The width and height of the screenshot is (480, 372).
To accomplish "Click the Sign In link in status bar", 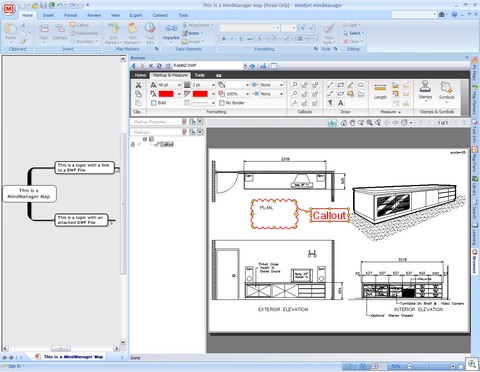I will coord(13,366).
